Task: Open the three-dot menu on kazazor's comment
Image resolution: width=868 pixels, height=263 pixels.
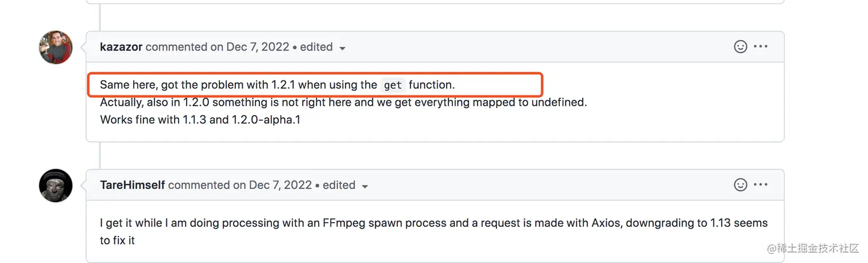Action: coord(761,47)
